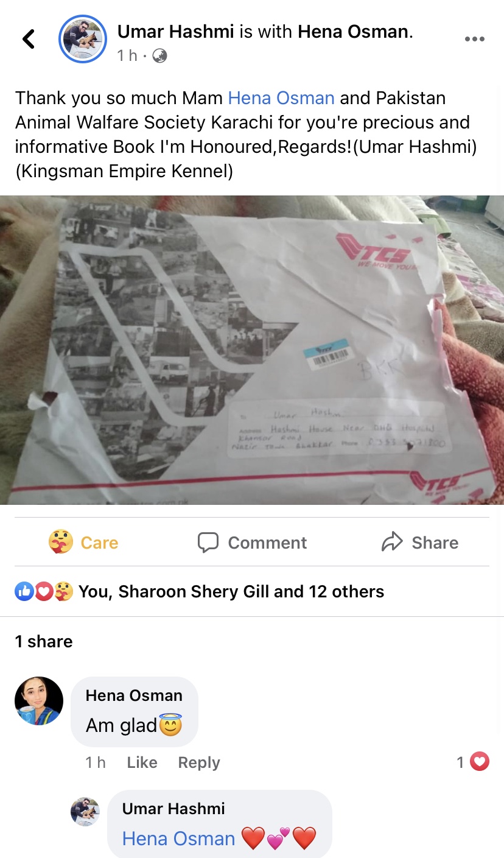Open the Umar Hashmi name in post header
This screenshot has width=504, height=858.
[x=176, y=32]
